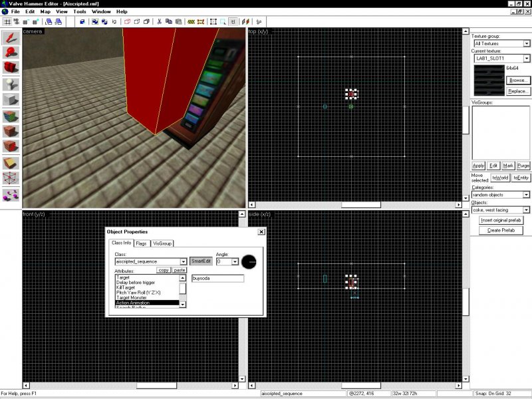Viewport: 532px width, 399px height.
Task: Select the gray Block creation tool
Action: point(11,100)
